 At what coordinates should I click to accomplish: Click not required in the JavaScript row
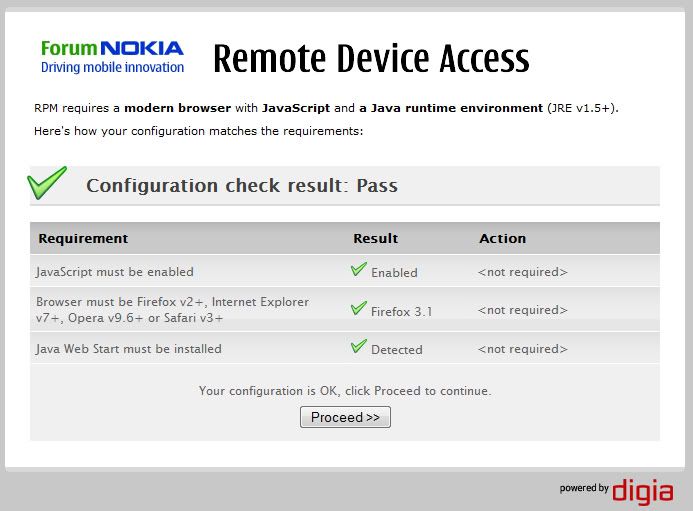coord(522,272)
